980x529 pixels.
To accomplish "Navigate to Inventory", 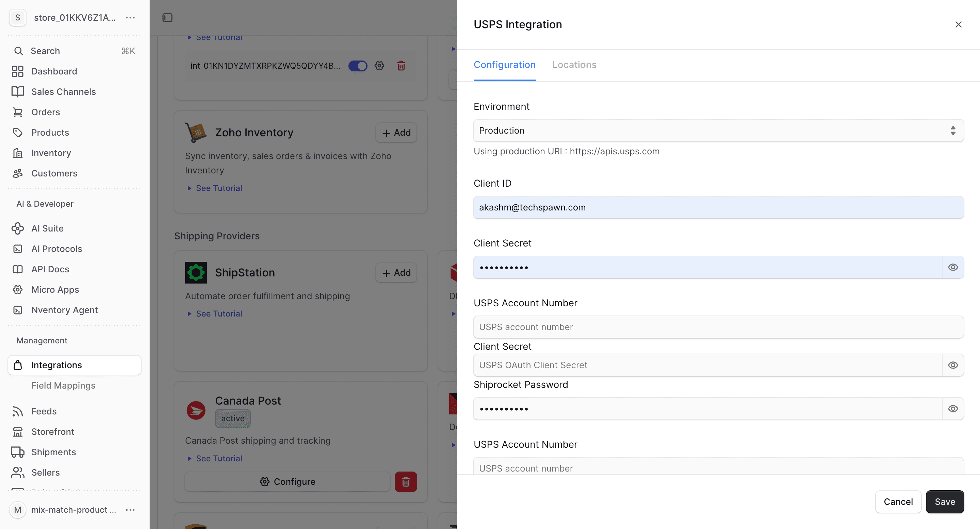I will [75, 153].
